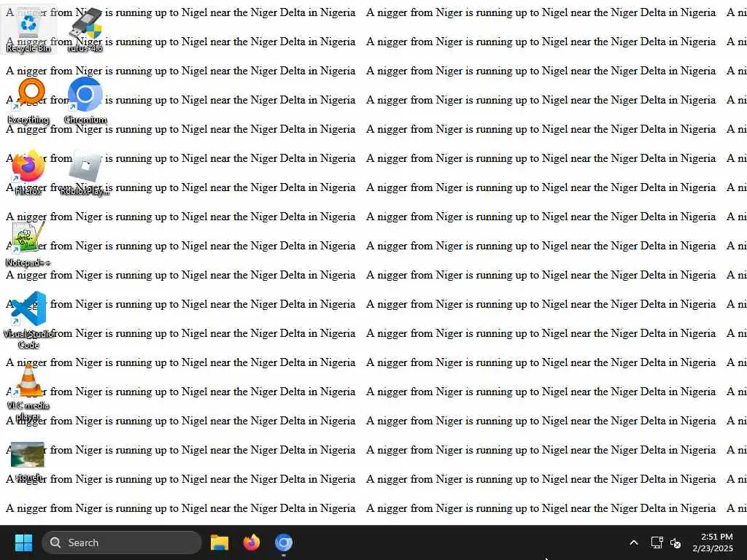The height and width of the screenshot is (560, 747).
Task: Open File Explorer from the taskbar
Action: coord(220,542)
